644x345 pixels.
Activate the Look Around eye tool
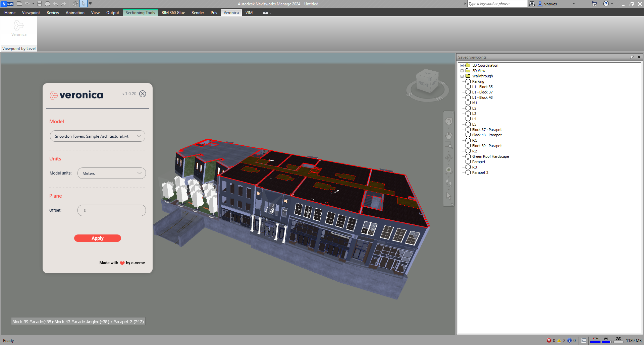click(x=448, y=170)
